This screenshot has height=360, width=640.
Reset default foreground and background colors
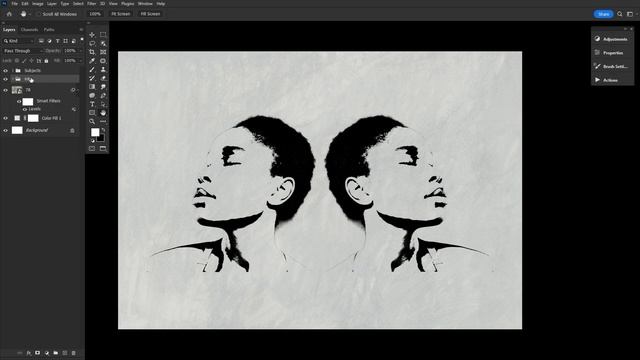point(92,141)
